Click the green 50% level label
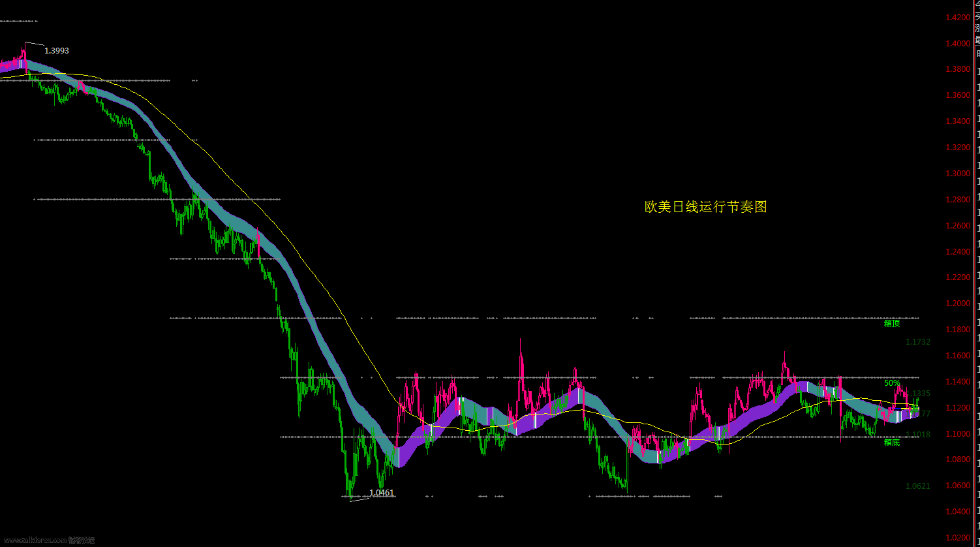 [892, 383]
